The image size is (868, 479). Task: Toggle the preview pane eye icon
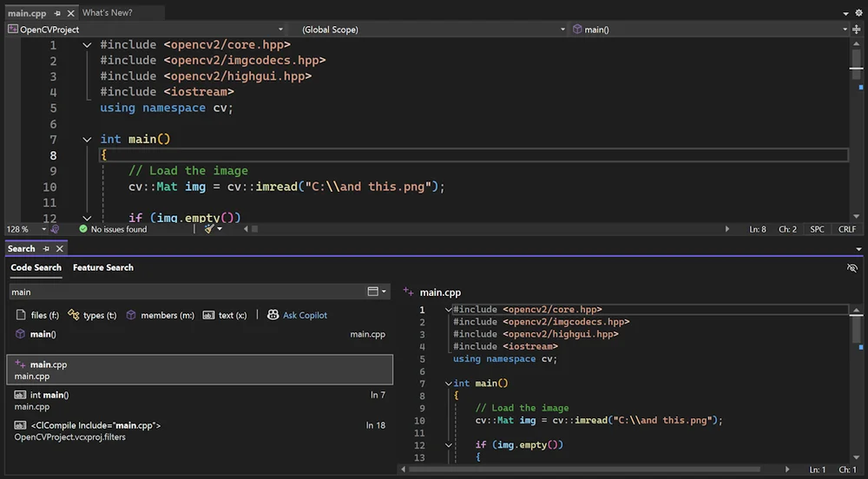click(x=852, y=268)
